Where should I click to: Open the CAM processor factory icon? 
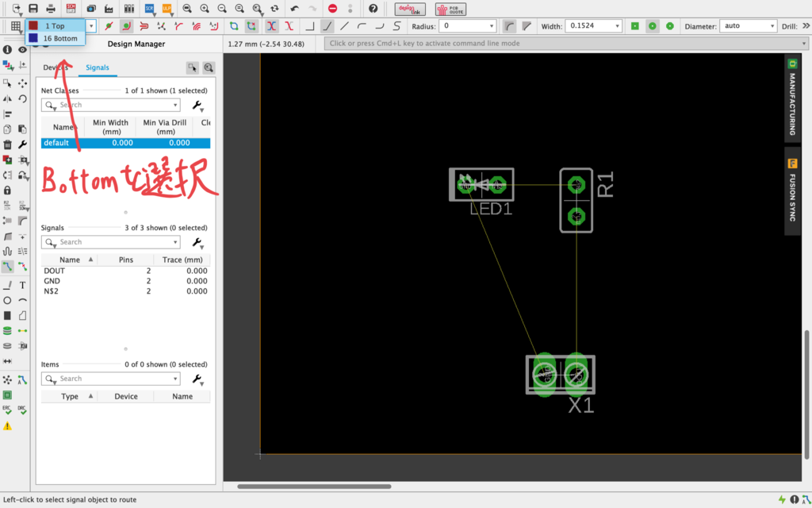click(109, 9)
